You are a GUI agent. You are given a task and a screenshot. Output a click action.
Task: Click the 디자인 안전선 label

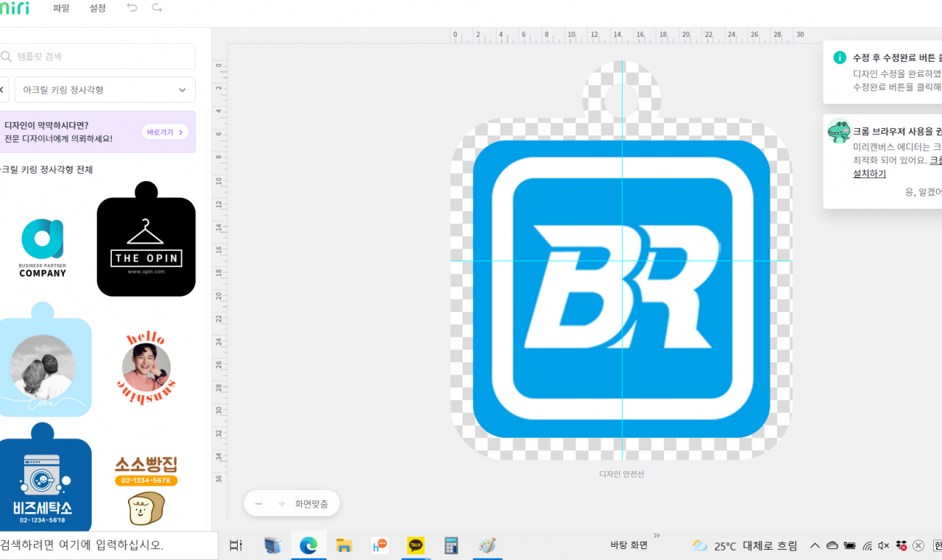tap(622, 474)
